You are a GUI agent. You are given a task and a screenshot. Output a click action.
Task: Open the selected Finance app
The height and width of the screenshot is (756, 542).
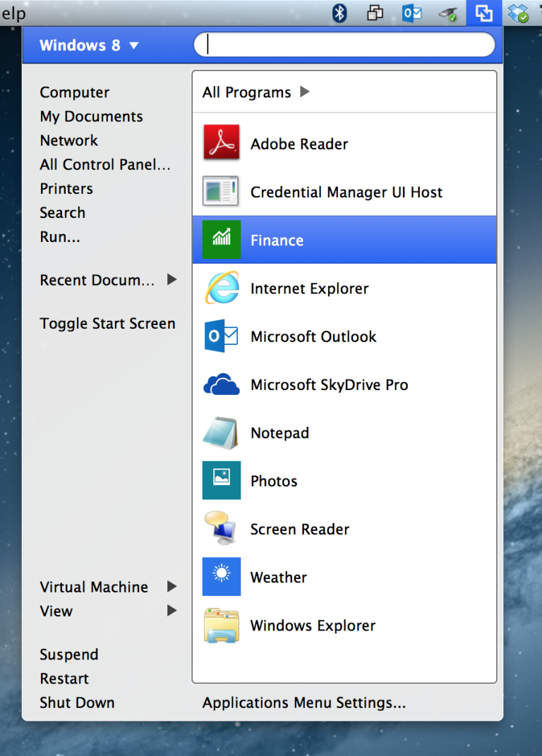tap(277, 240)
